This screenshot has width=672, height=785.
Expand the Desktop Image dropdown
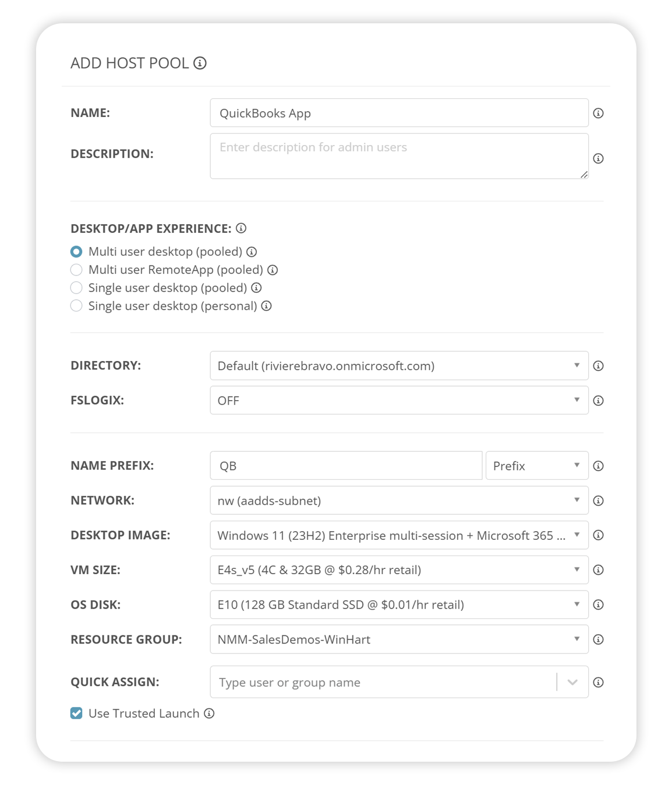399,535
